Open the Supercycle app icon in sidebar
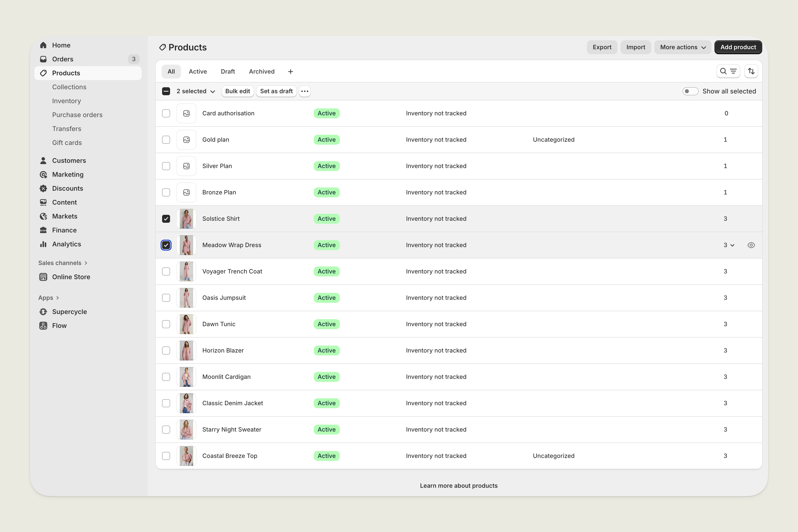The width and height of the screenshot is (798, 532). click(x=43, y=311)
